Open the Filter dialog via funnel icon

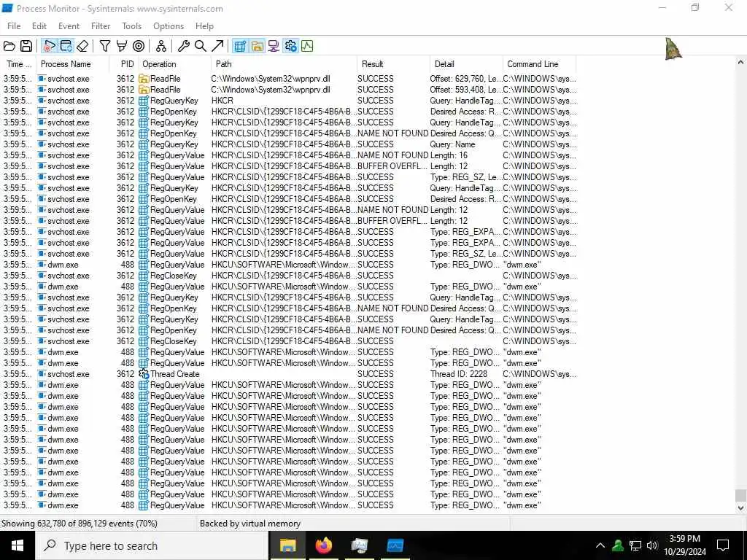105,46
